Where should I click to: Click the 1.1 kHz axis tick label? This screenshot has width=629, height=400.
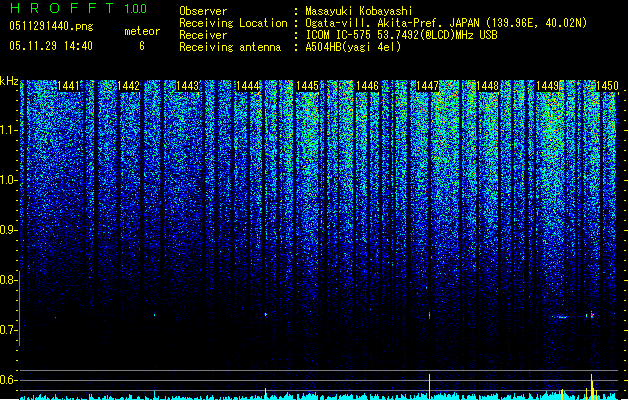[x=9, y=130]
